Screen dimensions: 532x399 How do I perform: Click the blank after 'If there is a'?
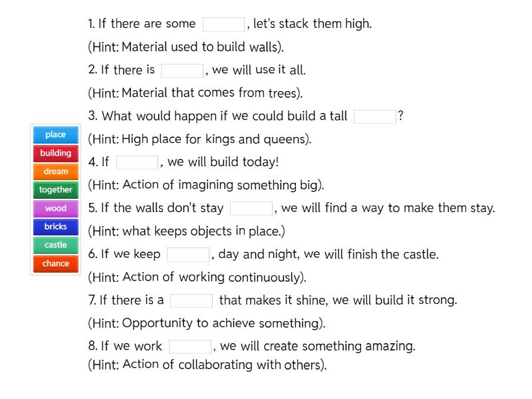[192, 301]
